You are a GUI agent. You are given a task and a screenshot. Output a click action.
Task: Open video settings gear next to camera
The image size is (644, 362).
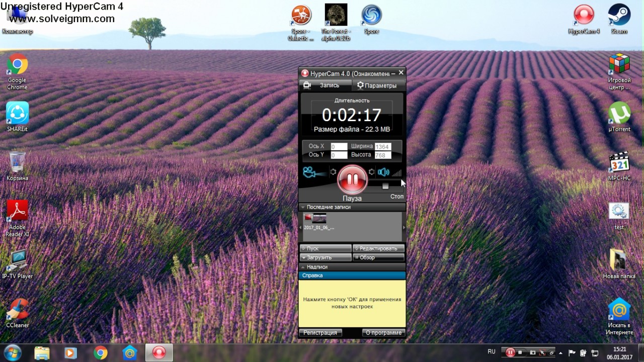tap(333, 172)
